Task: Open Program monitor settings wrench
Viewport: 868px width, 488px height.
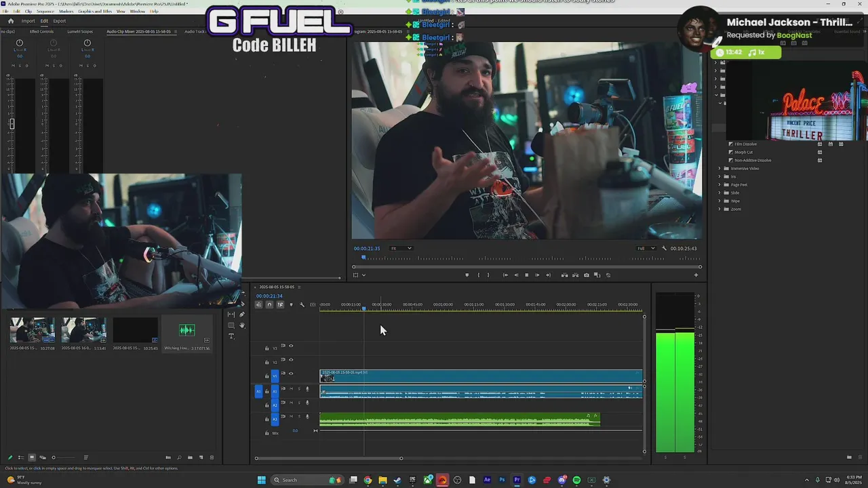Action: (x=664, y=248)
